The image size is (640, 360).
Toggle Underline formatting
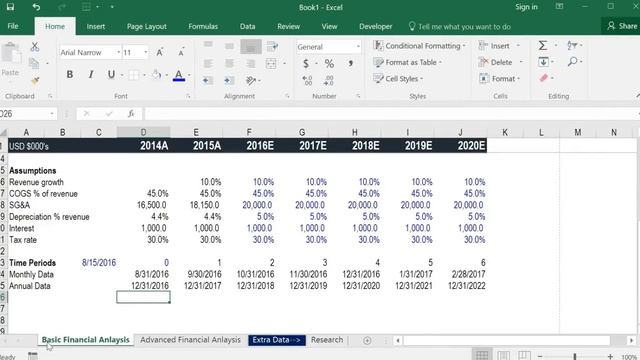[x=111, y=74]
